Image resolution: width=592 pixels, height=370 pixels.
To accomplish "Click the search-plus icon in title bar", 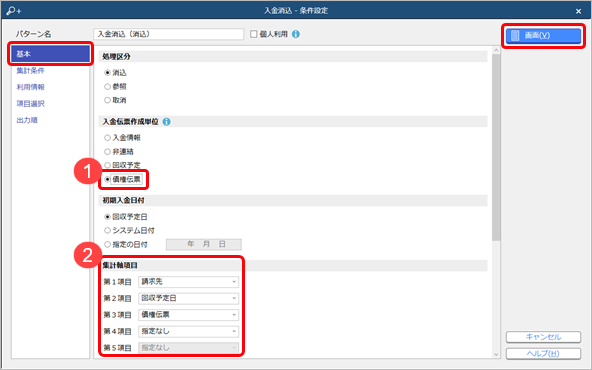I will [x=14, y=11].
